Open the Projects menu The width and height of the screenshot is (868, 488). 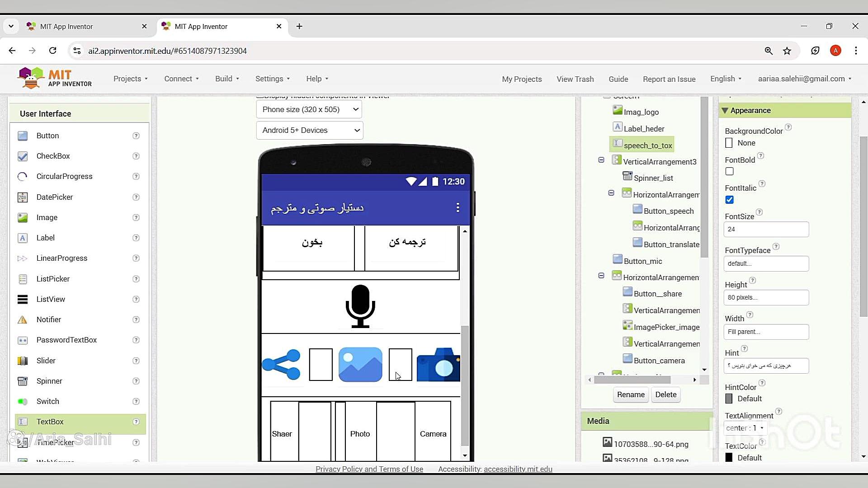[x=131, y=79]
